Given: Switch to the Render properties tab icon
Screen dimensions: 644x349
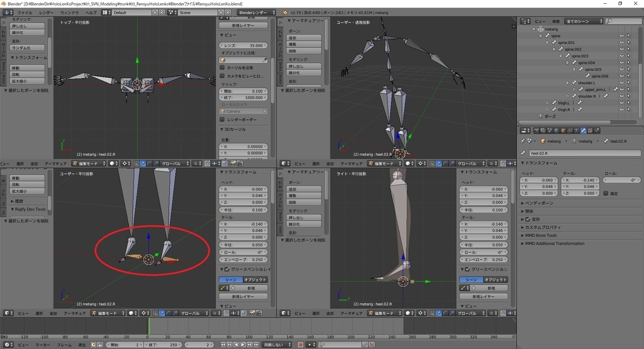Looking at the screenshot, I should 536,131.
